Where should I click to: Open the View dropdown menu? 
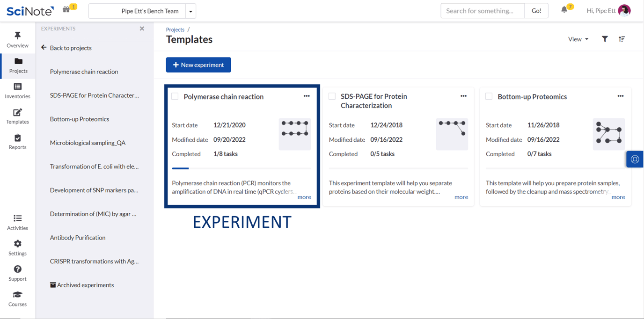(578, 39)
